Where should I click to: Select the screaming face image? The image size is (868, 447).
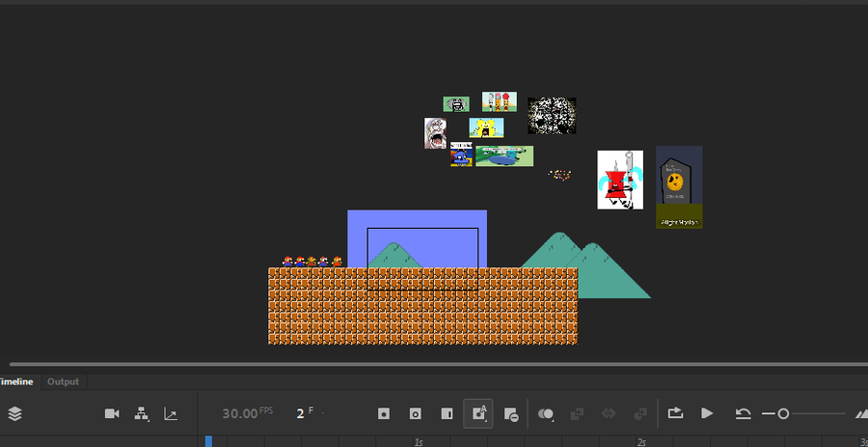click(435, 133)
